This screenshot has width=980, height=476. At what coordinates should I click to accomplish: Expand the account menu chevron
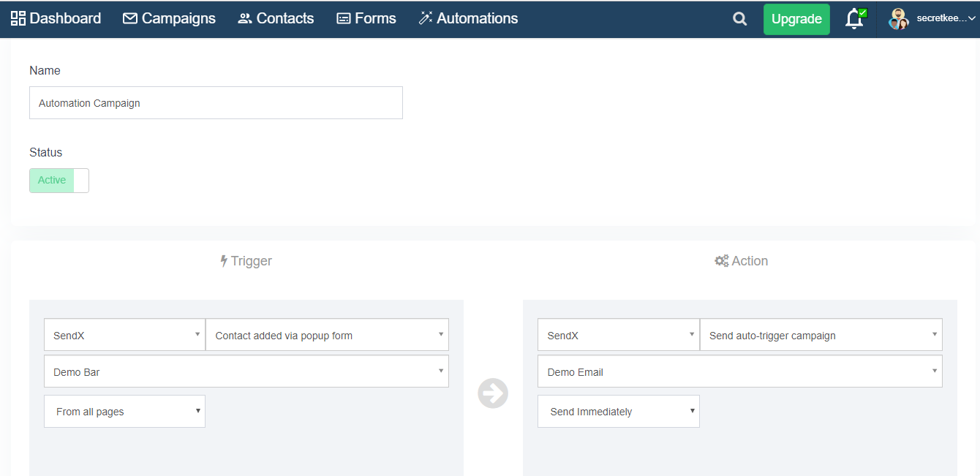[x=971, y=19]
